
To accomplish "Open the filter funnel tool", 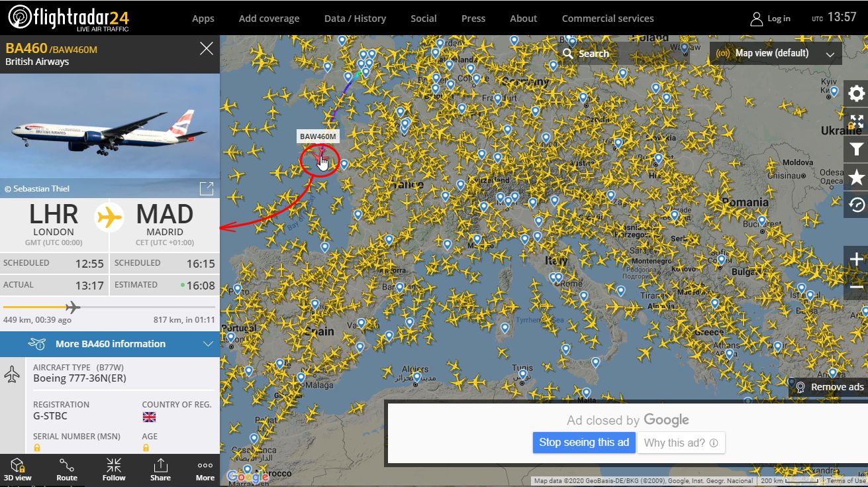I will pyautogui.click(x=856, y=149).
